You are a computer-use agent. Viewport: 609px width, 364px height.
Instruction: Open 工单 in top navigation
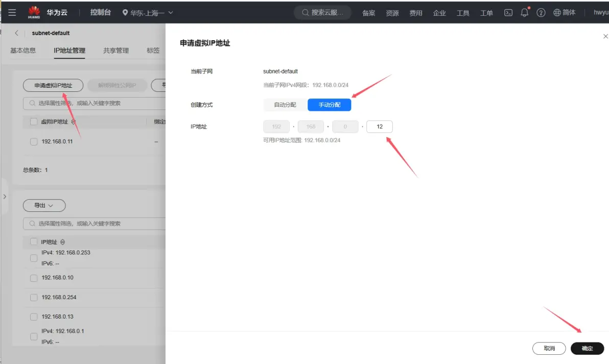click(x=486, y=13)
